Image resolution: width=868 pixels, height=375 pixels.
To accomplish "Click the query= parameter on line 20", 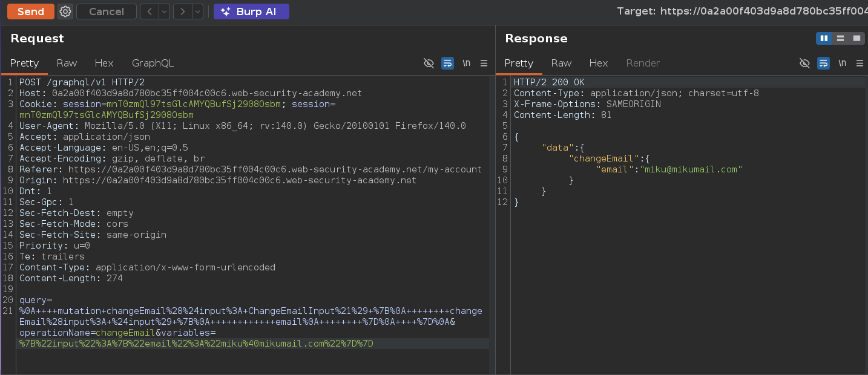I will coord(36,300).
